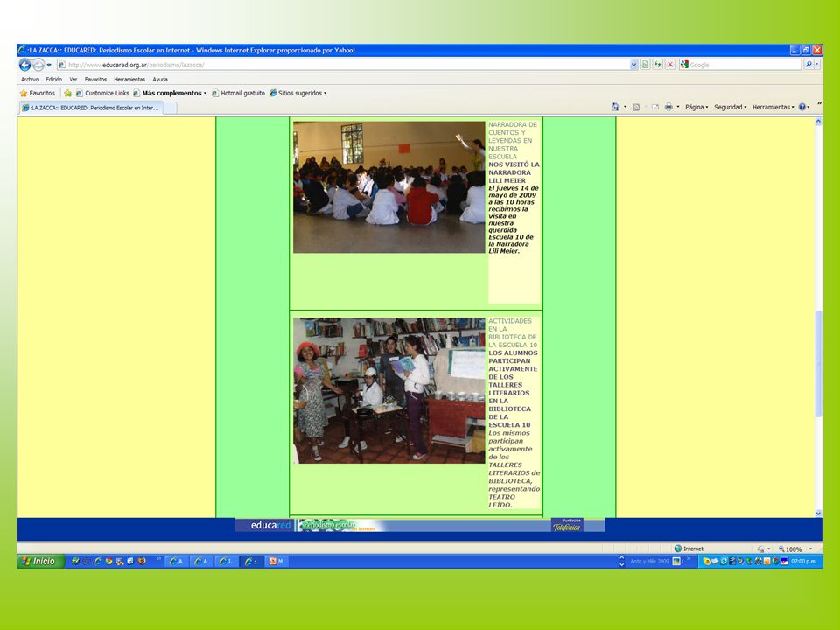The image size is (840, 630).
Task: Click the Home page icon
Action: (x=615, y=107)
